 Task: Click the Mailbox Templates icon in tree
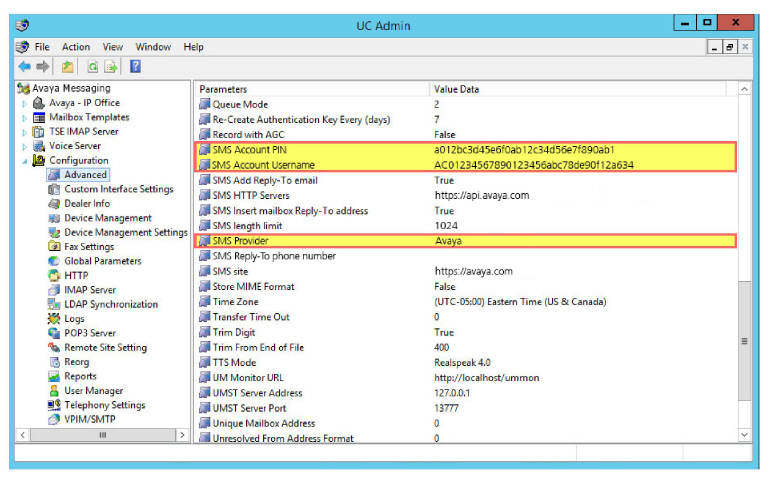39,118
